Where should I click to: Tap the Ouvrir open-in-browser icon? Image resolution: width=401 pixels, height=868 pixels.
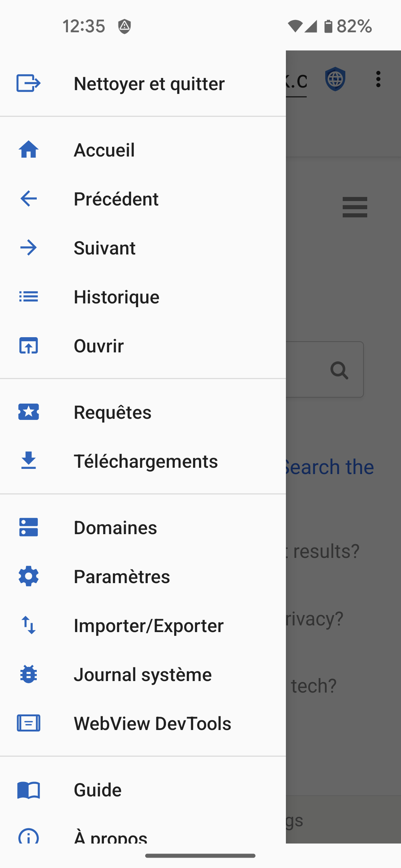tap(29, 346)
